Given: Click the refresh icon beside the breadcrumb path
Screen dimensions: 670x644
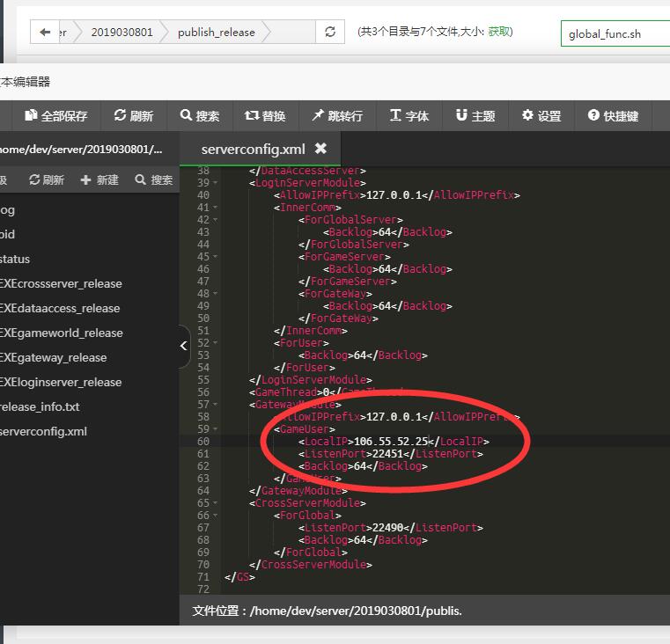Looking at the screenshot, I should [329, 32].
